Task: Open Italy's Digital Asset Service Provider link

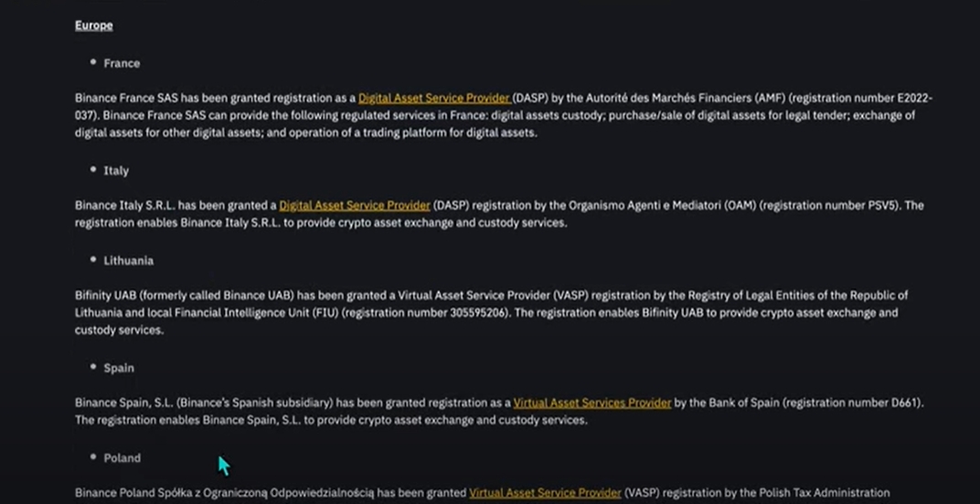Action: [x=355, y=205]
